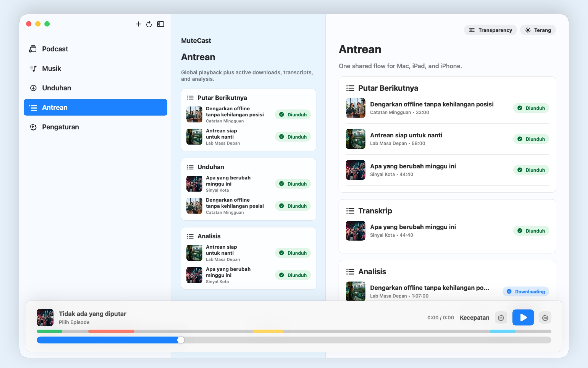The width and height of the screenshot is (588, 368).
Task: Select the highlighted Antrean sidebar item
Action: [96, 107]
